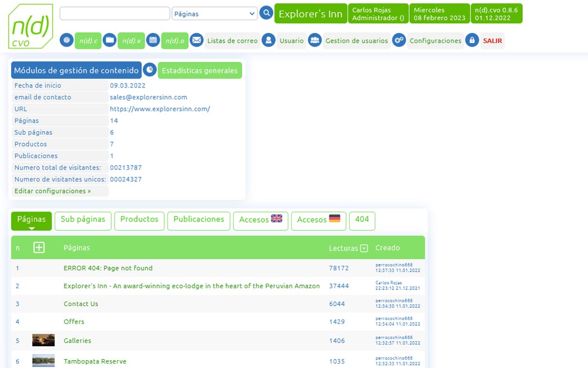Click the folder icon beside n(d).v

[110, 40]
